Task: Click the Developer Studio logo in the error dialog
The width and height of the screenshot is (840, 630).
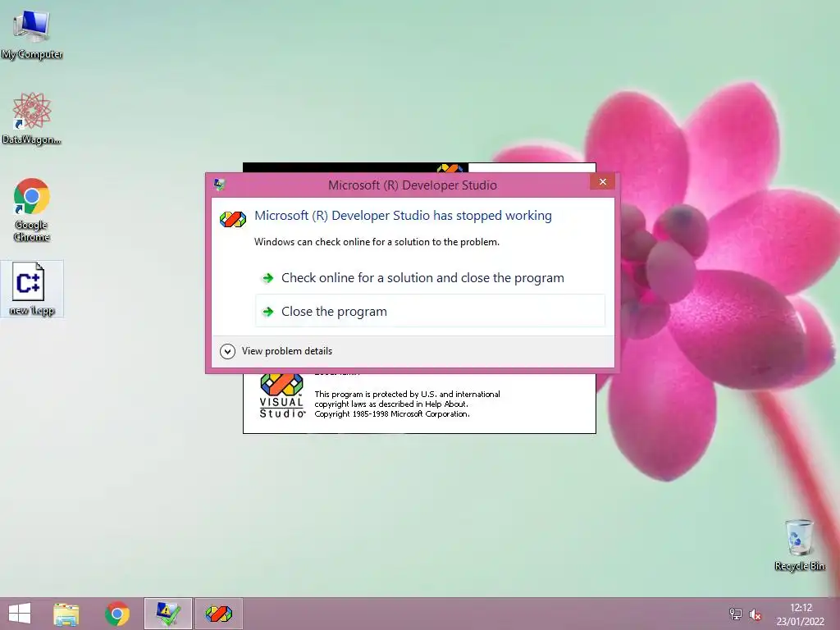Action: 233,218
